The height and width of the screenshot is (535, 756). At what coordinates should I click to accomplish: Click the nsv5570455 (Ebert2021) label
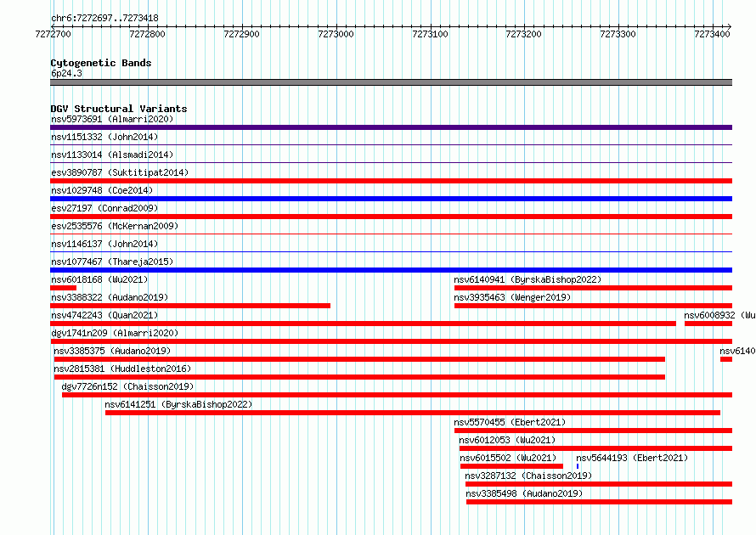pyautogui.click(x=510, y=422)
